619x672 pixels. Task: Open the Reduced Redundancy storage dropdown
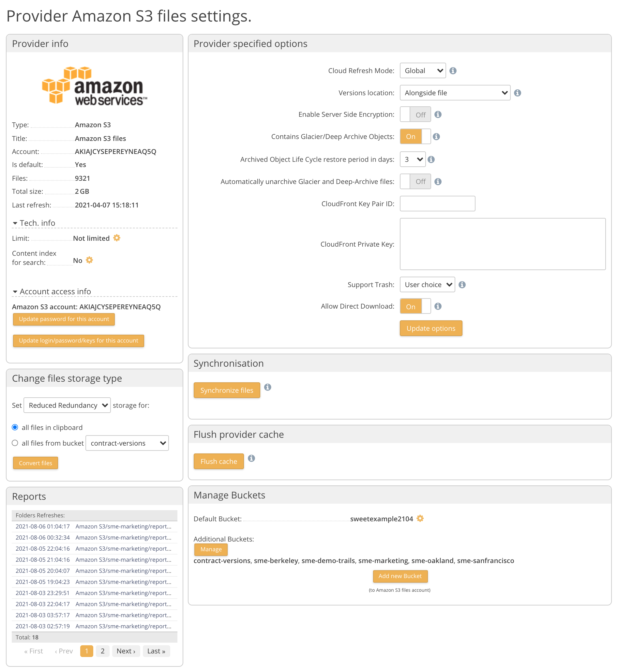click(x=67, y=405)
